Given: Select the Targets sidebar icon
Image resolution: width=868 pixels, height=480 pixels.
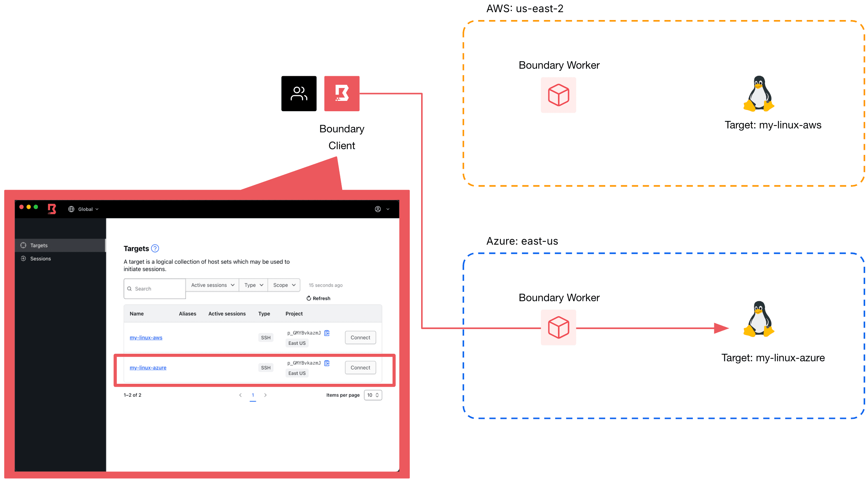Looking at the screenshot, I should pyautogui.click(x=23, y=245).
